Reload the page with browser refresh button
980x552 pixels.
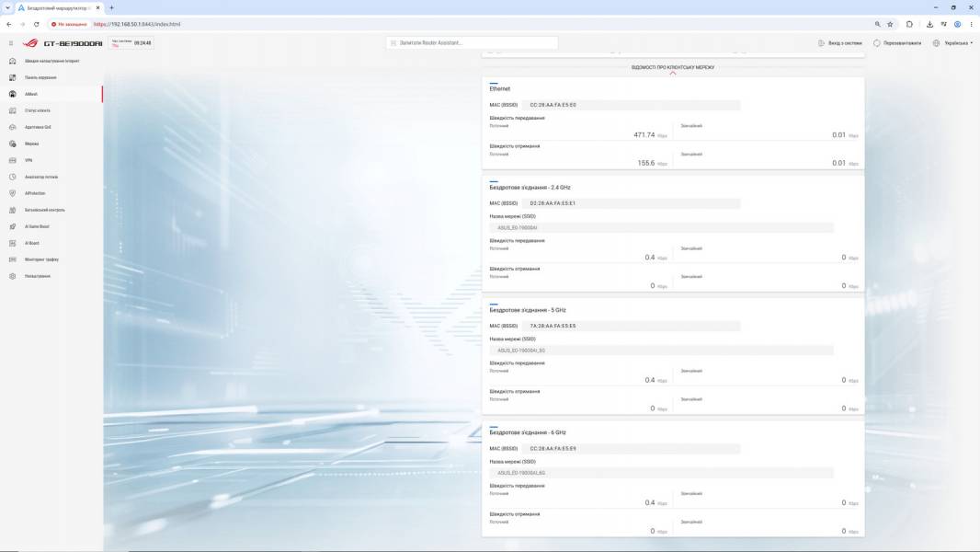tap(36, 25)
